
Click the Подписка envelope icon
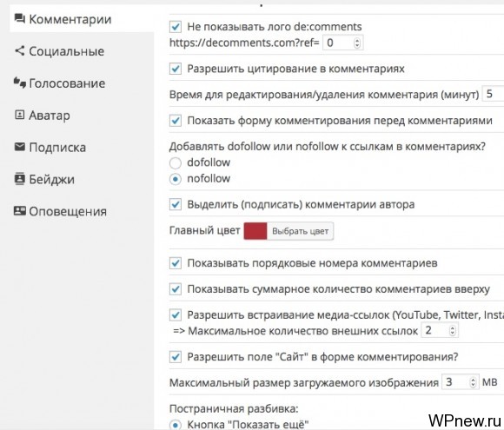click(x=20, y=147)
